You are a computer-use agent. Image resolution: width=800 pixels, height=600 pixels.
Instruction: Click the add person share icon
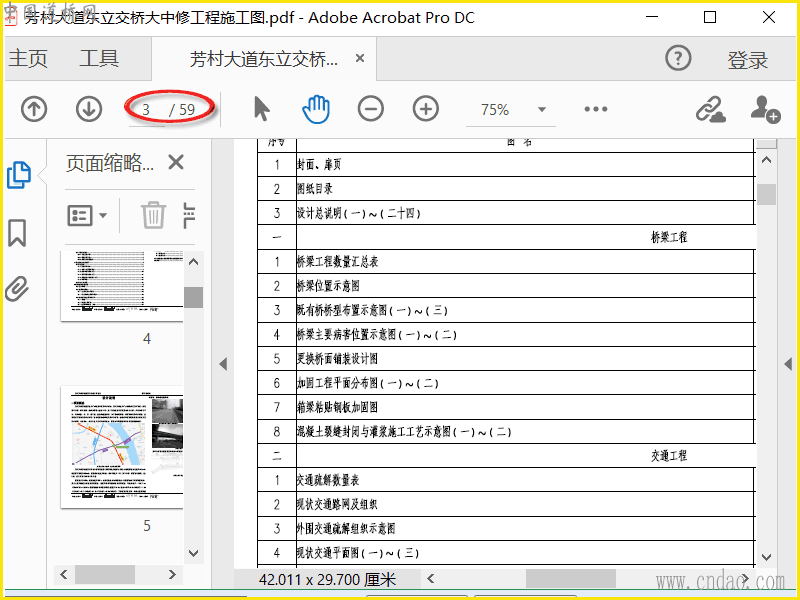click(x=765, y=109)
